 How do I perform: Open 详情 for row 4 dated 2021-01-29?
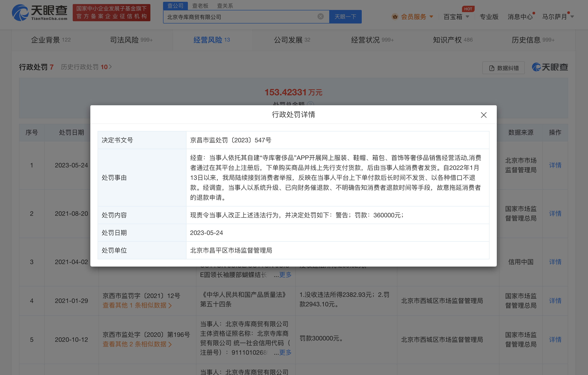(555, 301)
